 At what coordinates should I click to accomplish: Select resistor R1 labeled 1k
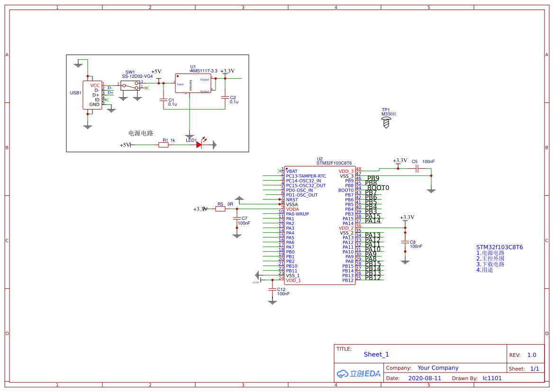click(163, 144)
